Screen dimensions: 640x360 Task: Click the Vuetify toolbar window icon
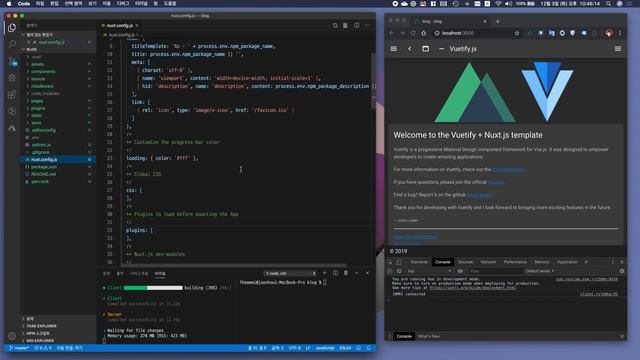425,49
